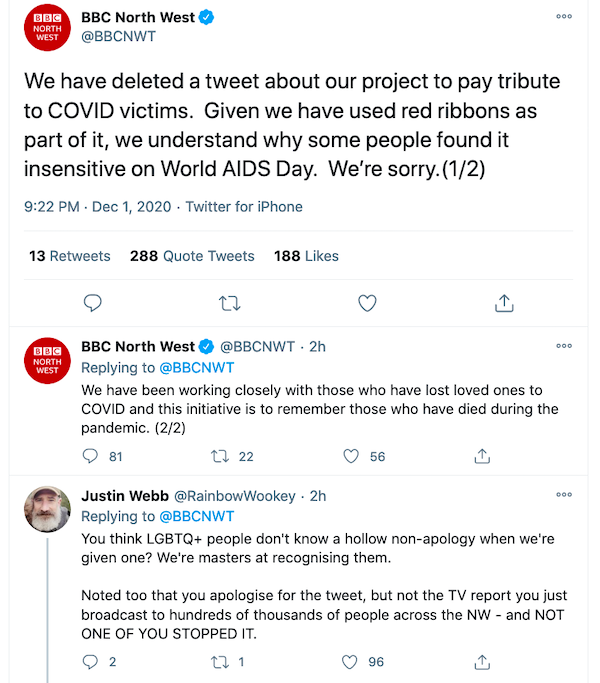The width and height of the screenshot is (600, 683).
Task: Reply to Justin Webb's tweet
Action: click(x=90, y=662)
